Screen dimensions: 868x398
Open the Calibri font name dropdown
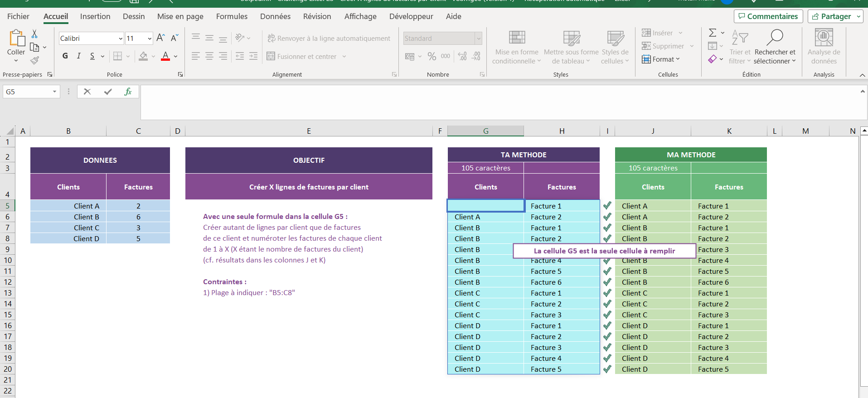point(121,39)
